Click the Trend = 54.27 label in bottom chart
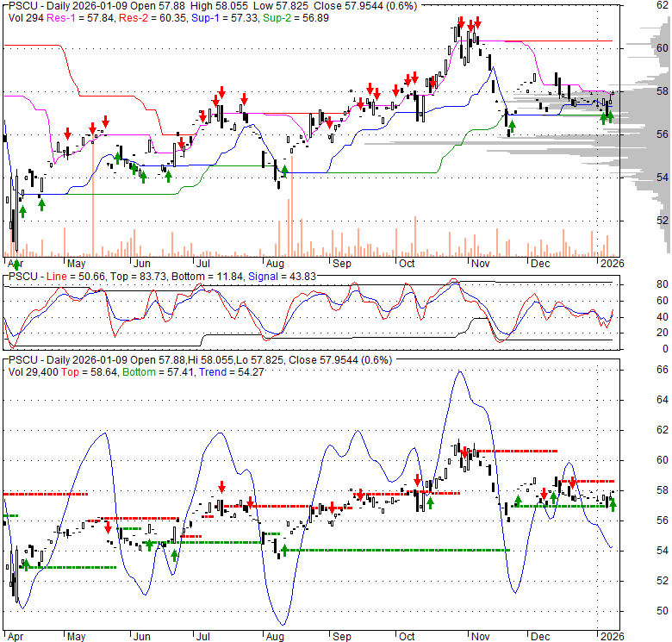 tap(232, 372)
